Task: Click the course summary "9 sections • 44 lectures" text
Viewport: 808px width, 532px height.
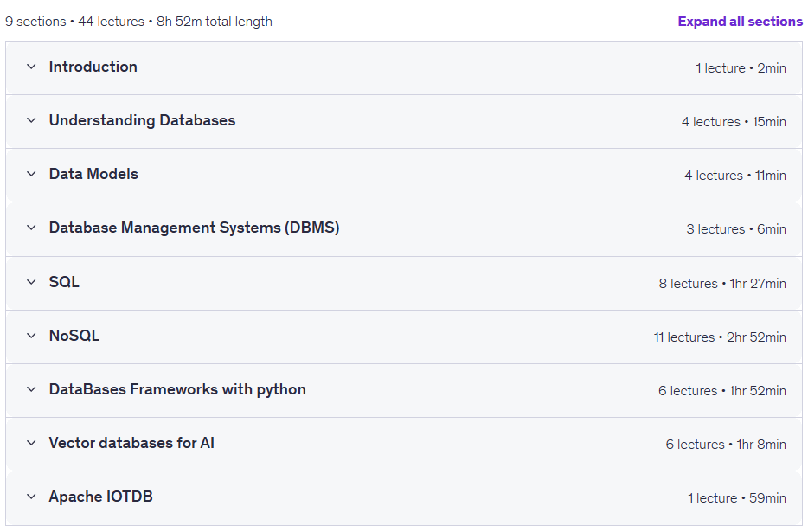Action: point(74,22)
